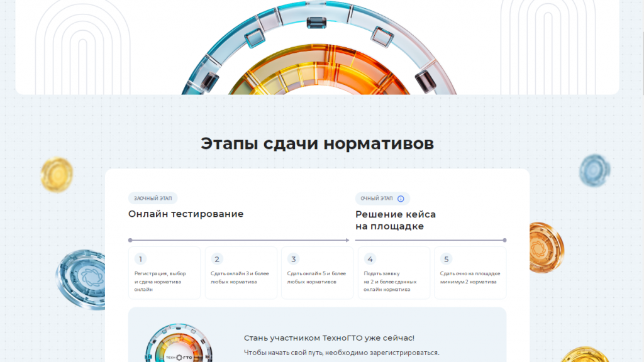Click the large glass ring hero image
Image resolution: width=644 pixels, height=362 pixels.
[319, 48]
